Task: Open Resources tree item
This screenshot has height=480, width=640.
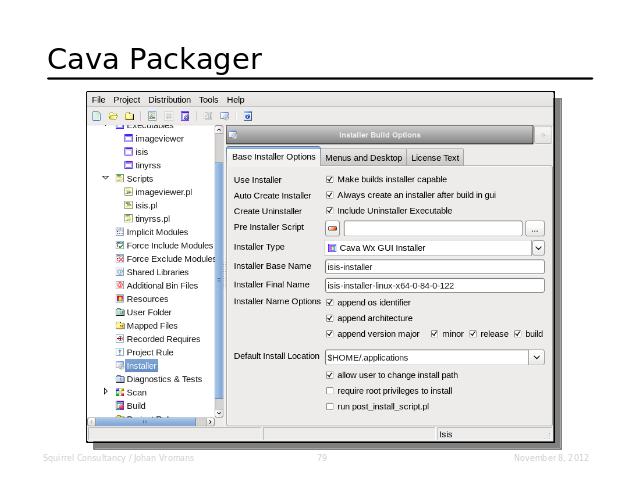Action: 147,299
